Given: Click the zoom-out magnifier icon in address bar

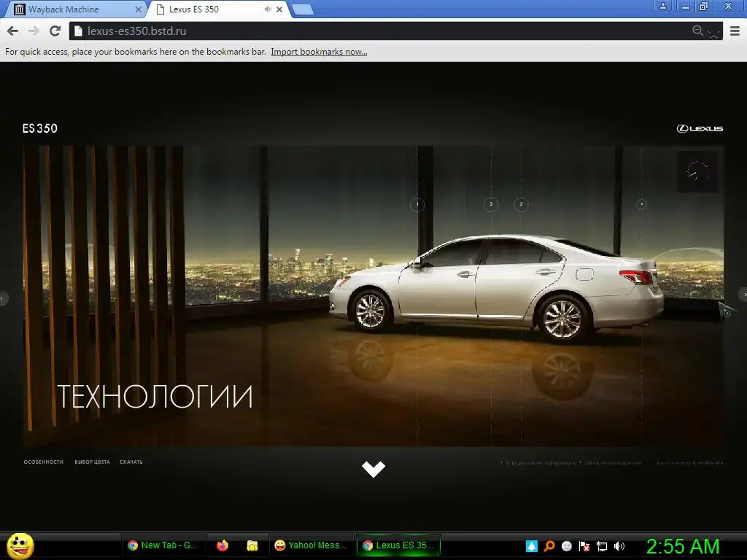Looking at the screenshot, I should click(x=697, y=31).
